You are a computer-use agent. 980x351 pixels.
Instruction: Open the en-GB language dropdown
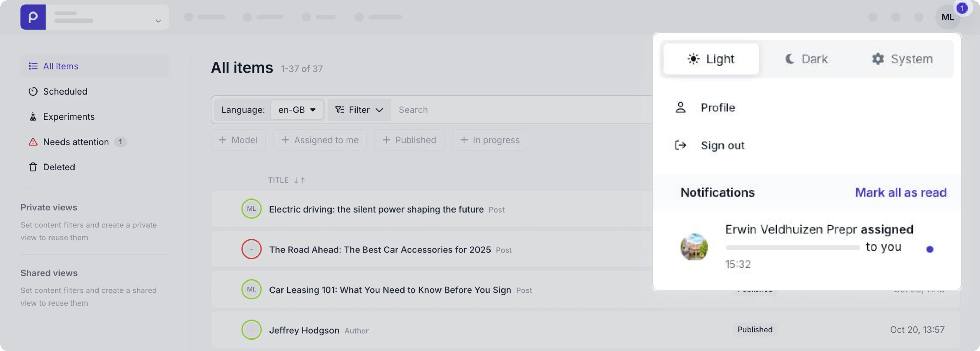pos(297,110)
